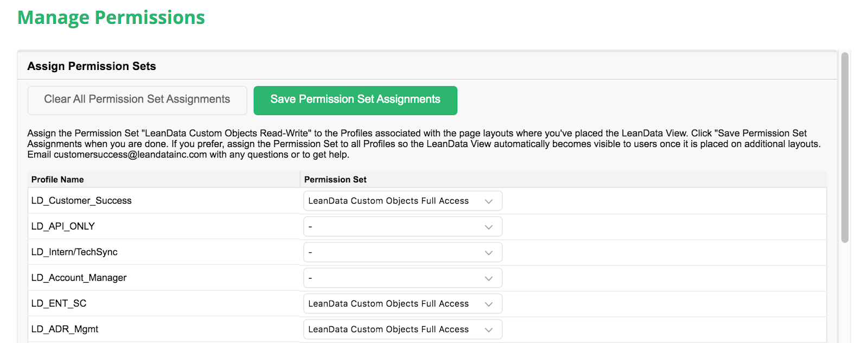Click Clear All Permission Set Assignments button
The image size is (868, 343).
(137, 100)
